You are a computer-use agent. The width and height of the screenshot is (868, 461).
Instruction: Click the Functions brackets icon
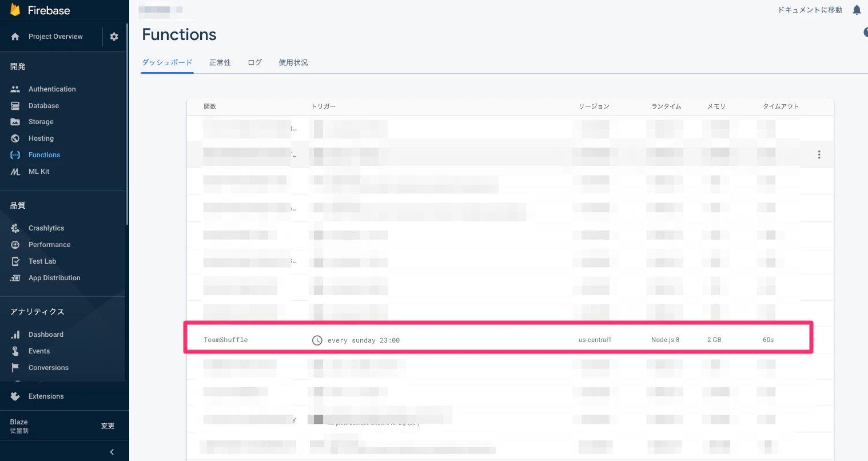click(x=15, y=155)
